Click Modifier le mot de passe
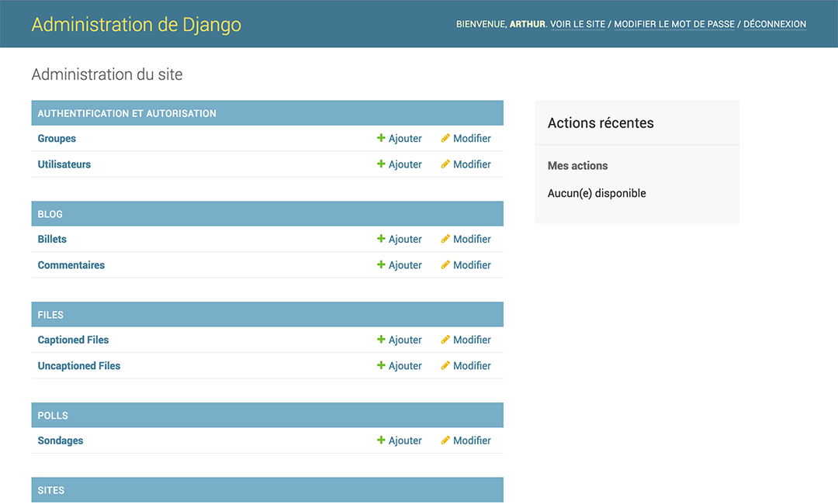The height and width of the screenshot is (504, 838). coord(674,24)
